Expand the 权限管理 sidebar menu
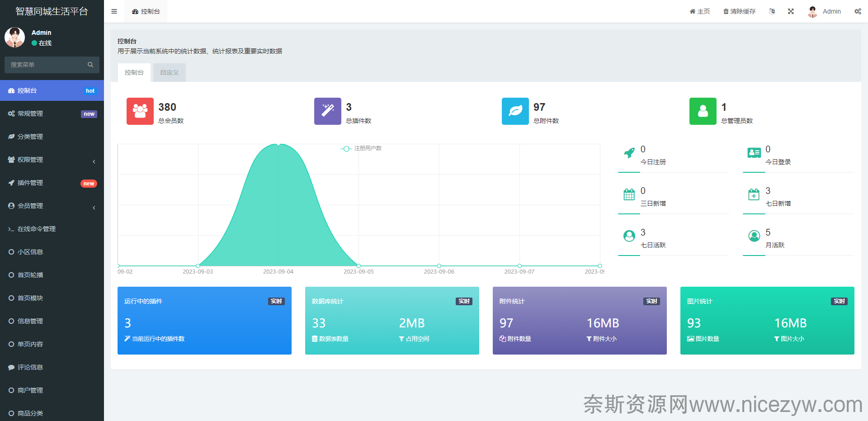Screen dimensions: 868x421 pyautogui.click(x=52, y=160)
